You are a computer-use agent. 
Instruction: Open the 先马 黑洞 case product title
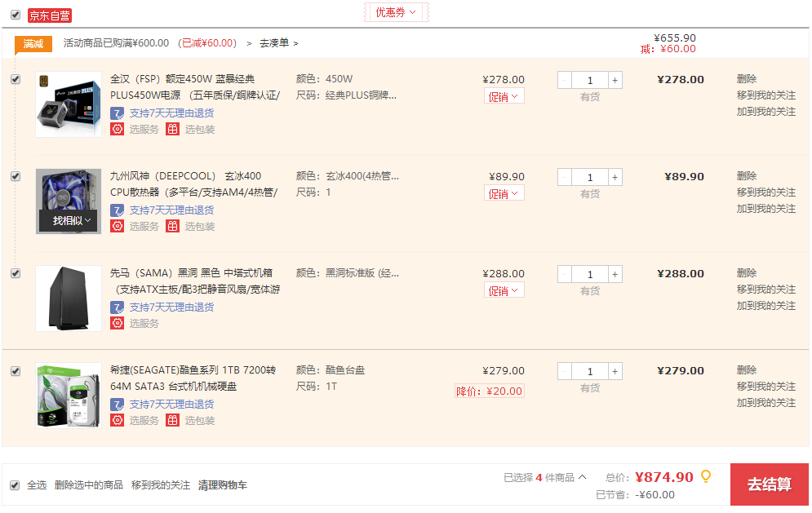(195, 281)
